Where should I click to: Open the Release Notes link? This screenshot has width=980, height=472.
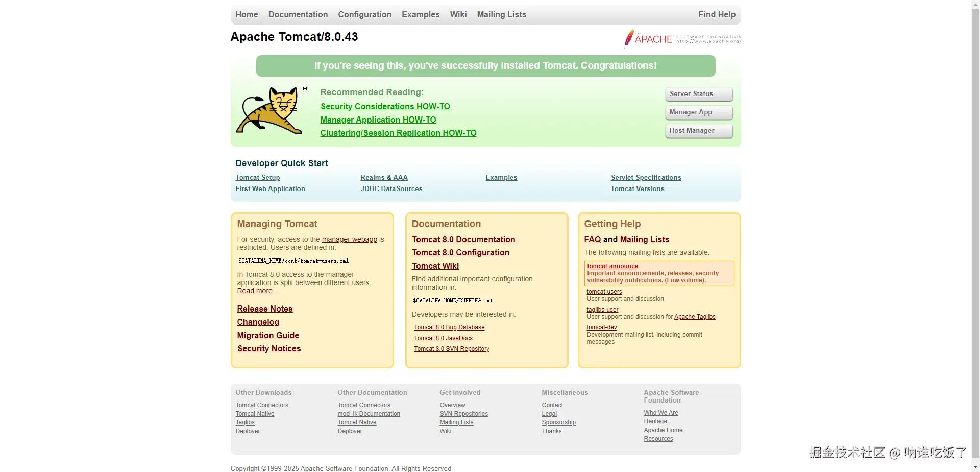pyautogui.click(x=265, y=309)
